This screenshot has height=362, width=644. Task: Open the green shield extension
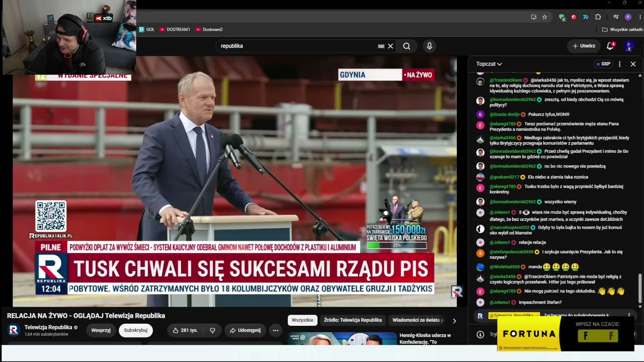point(561,17)
